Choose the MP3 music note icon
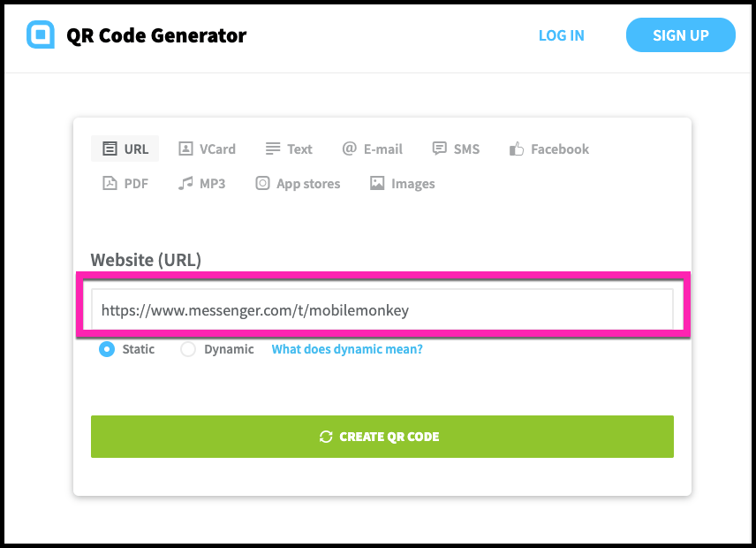 tap(185, 184)
